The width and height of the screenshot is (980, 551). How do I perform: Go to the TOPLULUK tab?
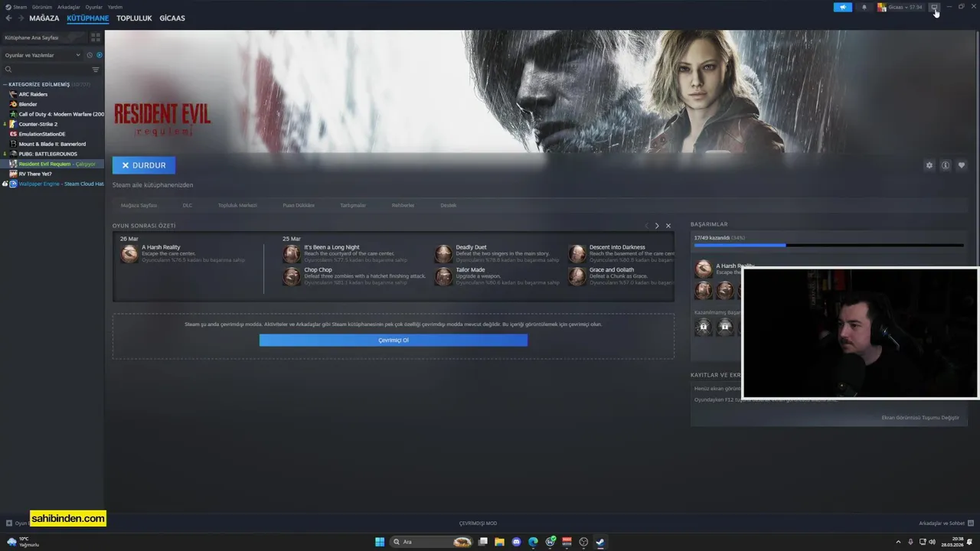coord(134,18)
